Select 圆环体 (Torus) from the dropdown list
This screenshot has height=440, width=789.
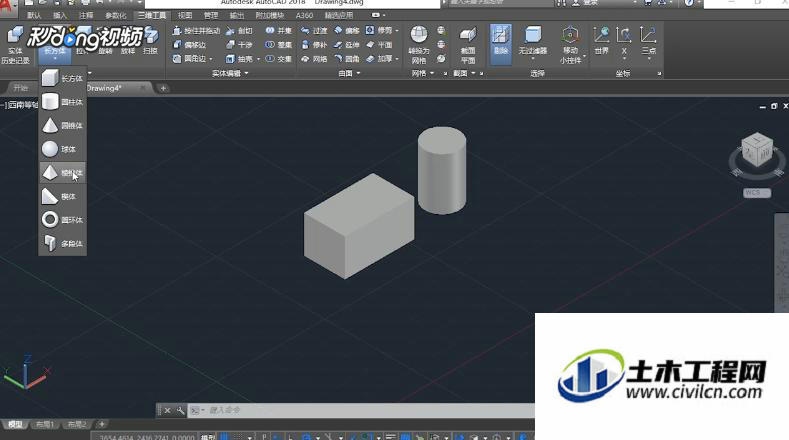click(62, 220)
